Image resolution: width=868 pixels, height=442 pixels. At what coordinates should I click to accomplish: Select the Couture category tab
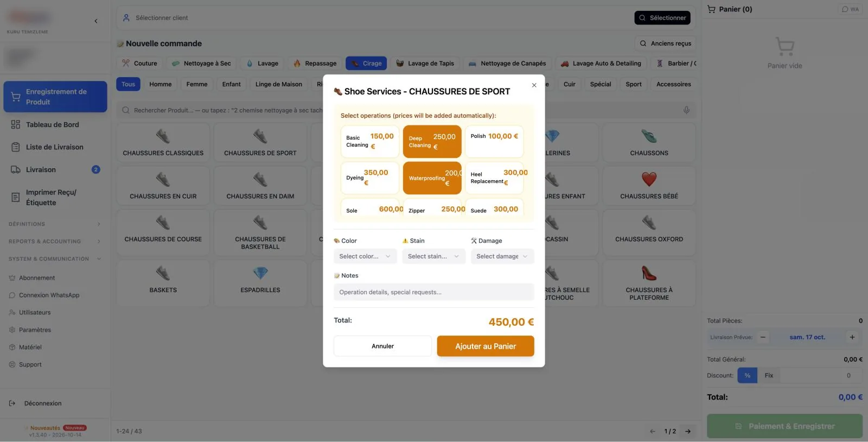point(140,64)
